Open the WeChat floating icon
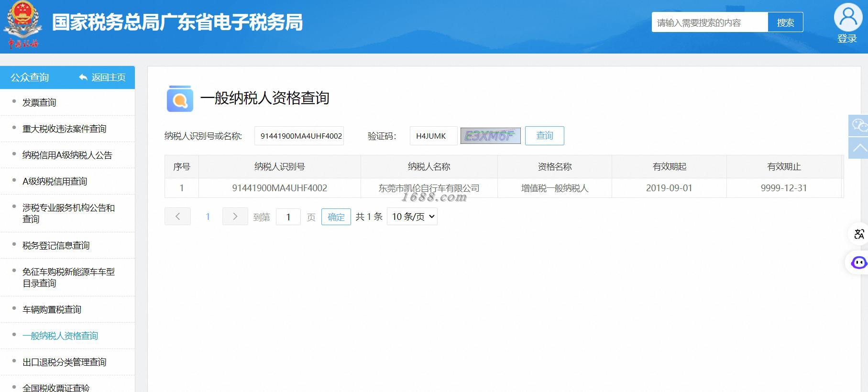The image size is (868, 392). (x=859, y=125)
